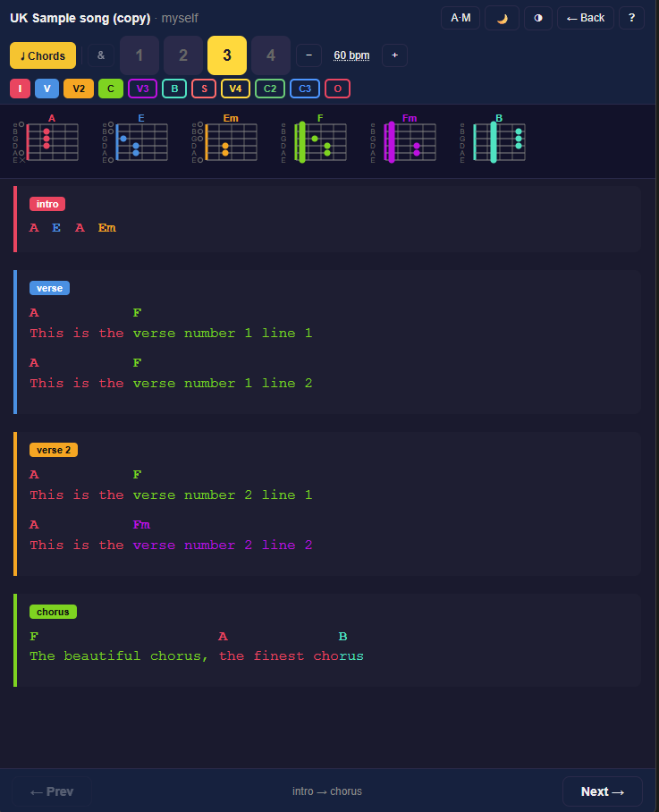
Task: Jump to the V4 section tag
Action: tap(235, 89)
